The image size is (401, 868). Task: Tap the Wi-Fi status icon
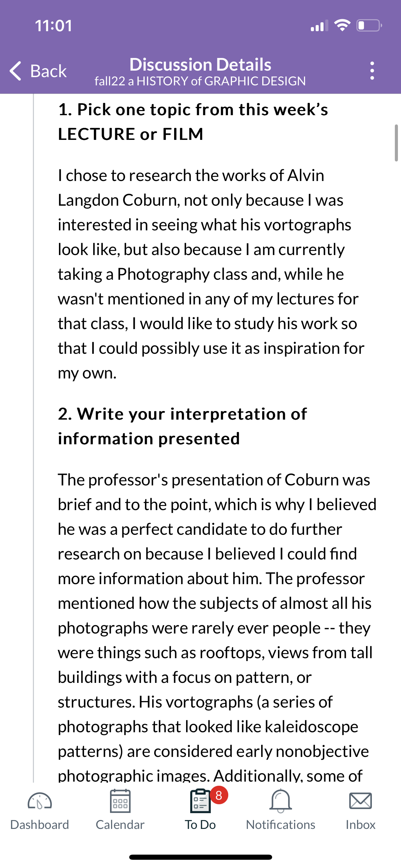click(342, 25)
